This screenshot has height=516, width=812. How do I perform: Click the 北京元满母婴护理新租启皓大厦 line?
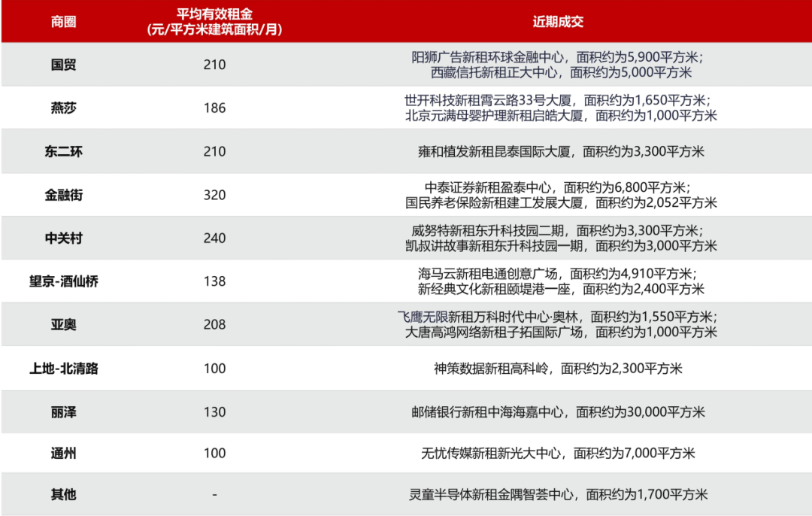pos(562,115)
